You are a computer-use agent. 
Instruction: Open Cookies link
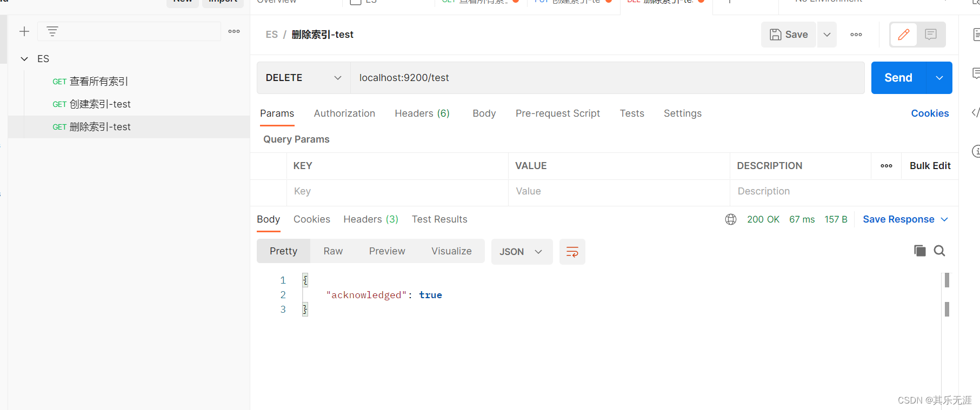point(930,113)
